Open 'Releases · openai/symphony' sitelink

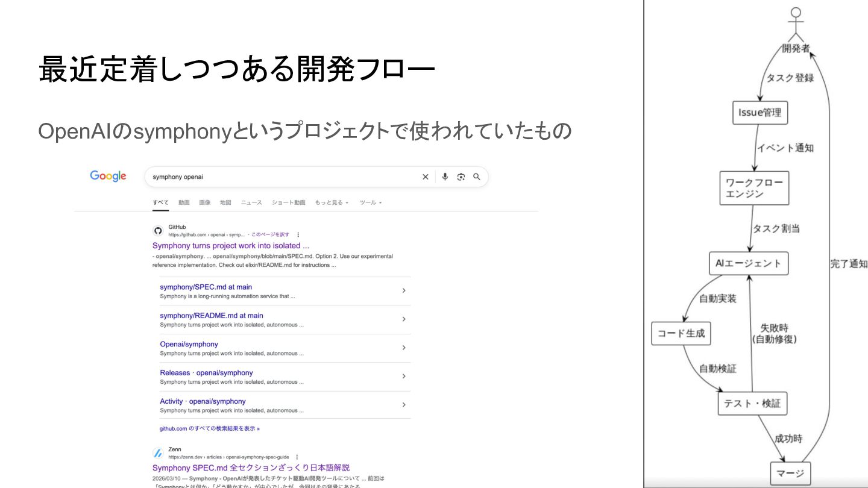click(x=206, y=372)
